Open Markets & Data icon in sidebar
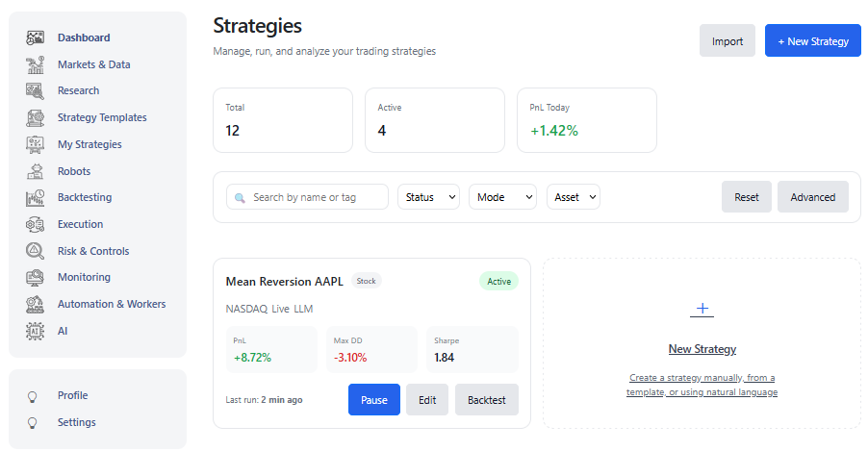868x451 pixels. 36,64
